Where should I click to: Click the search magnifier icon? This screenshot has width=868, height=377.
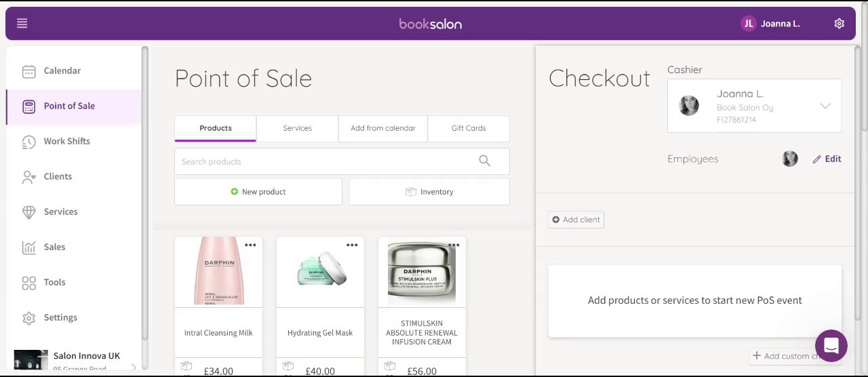click(x=484, y=161)
